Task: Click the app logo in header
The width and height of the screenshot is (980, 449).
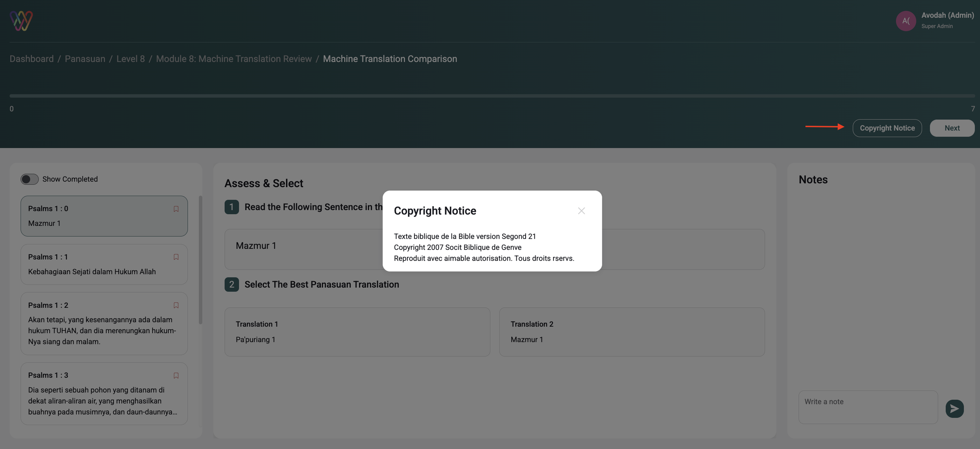Action: tap(21, 21)
